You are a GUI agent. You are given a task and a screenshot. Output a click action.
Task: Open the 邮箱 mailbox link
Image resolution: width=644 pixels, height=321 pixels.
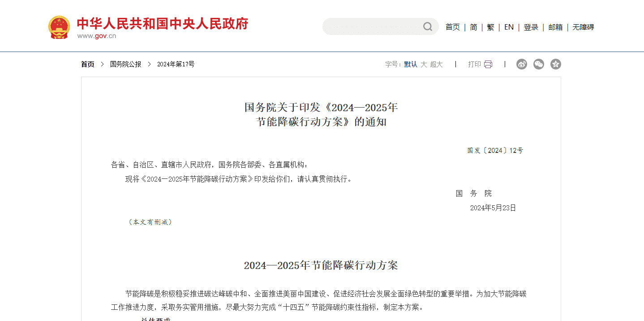pyautogui.click(x=555, y=27)
